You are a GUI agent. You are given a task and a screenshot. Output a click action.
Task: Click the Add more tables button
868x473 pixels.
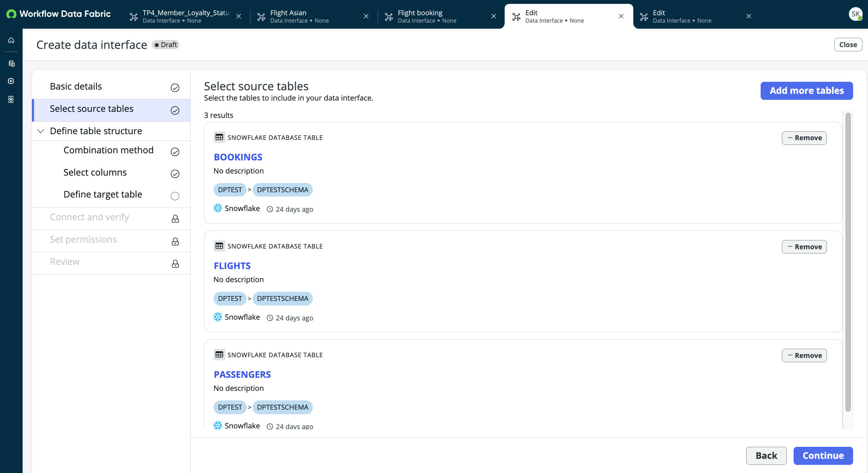click(x=807, y=91)
